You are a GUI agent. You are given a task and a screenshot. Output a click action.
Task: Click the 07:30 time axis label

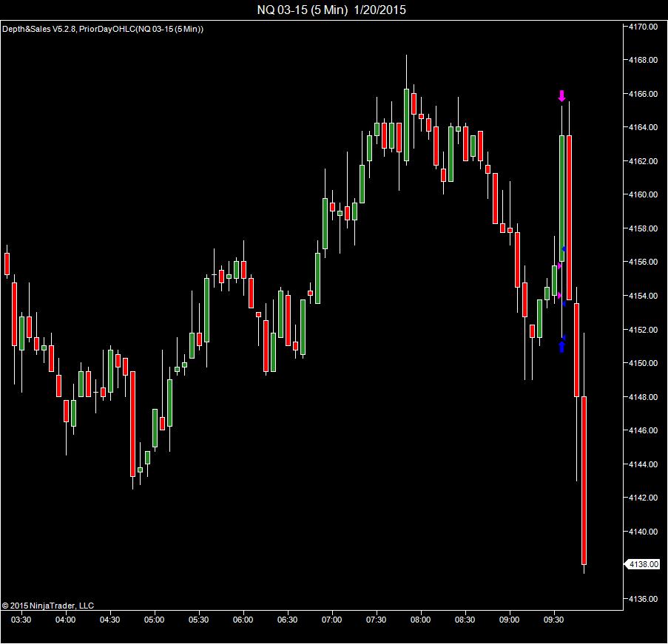pyautogui.click(x=377, y=620)
